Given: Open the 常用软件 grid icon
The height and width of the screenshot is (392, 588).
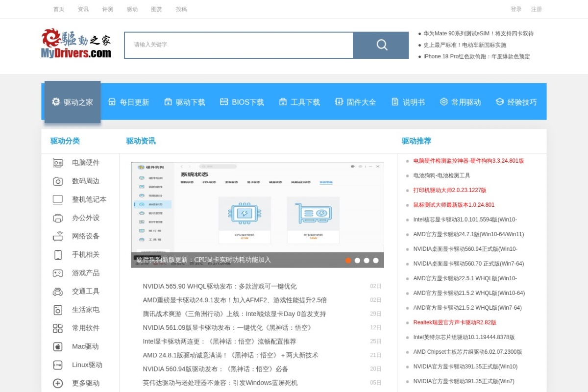Looking at the screenshot, I should (58, 328).
